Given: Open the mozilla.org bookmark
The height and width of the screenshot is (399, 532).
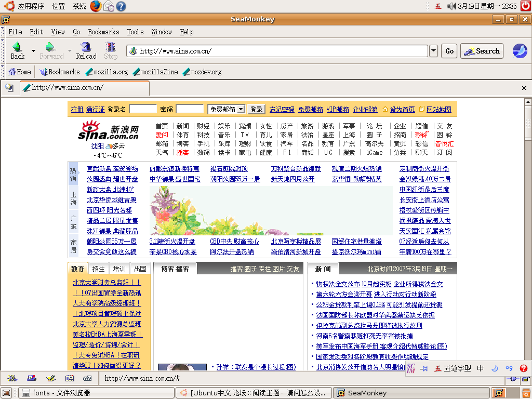Looking at the screenshot, I should (x=107, y=72).
